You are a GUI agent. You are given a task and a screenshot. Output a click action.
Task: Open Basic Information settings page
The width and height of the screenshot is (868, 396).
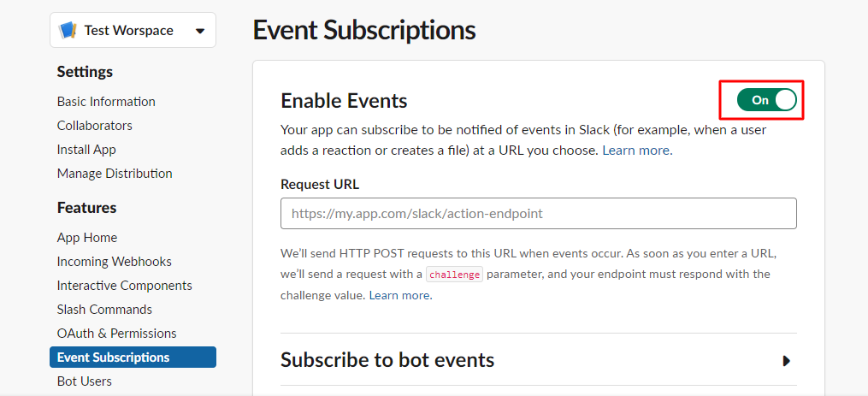pos(106,102)
